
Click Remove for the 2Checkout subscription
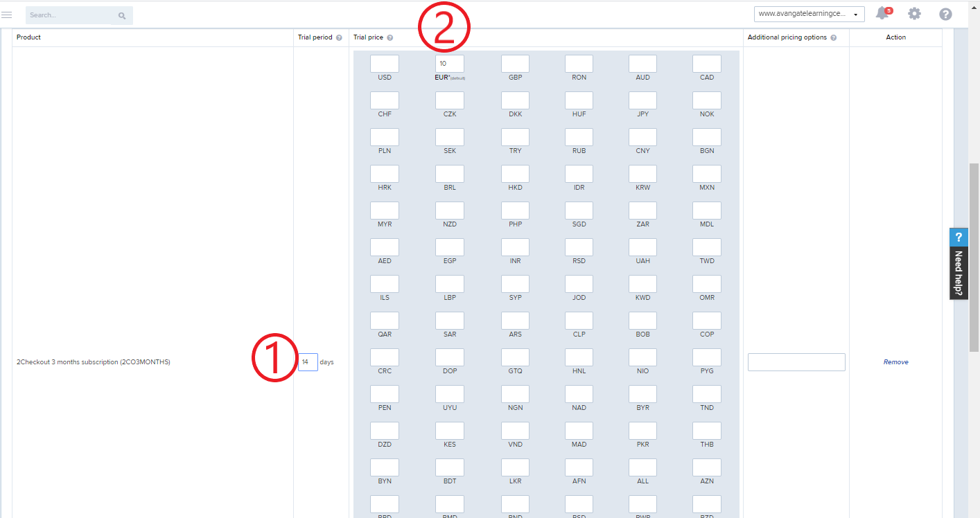click(x=895, y=362)
